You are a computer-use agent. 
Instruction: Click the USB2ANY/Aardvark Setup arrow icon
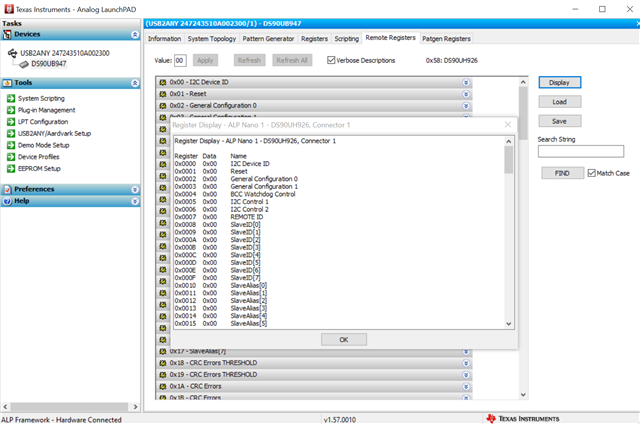[11, 133]
